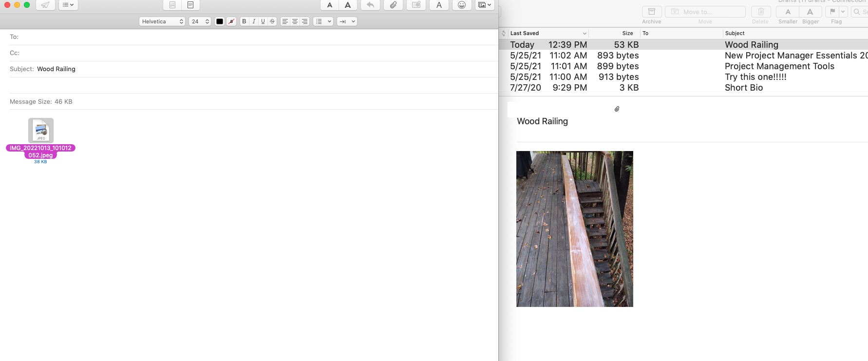The height and width of the screenshot is (361, 868).
Task: Click the dimmed document icon in compose toolbar
Action: [x=172, y=5]
